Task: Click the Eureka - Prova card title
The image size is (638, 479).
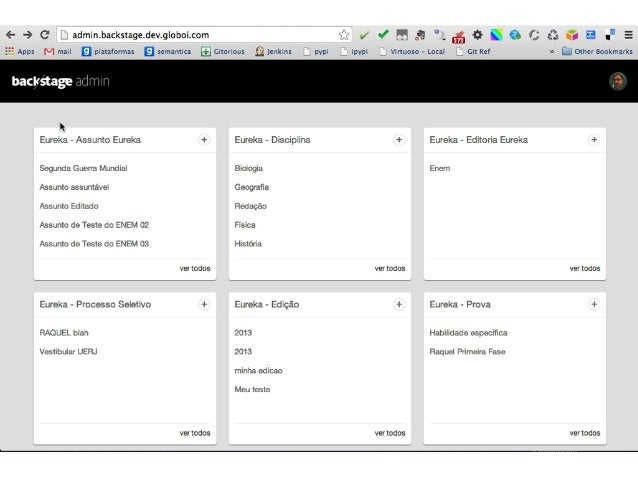Action: (x=460, y=304)
